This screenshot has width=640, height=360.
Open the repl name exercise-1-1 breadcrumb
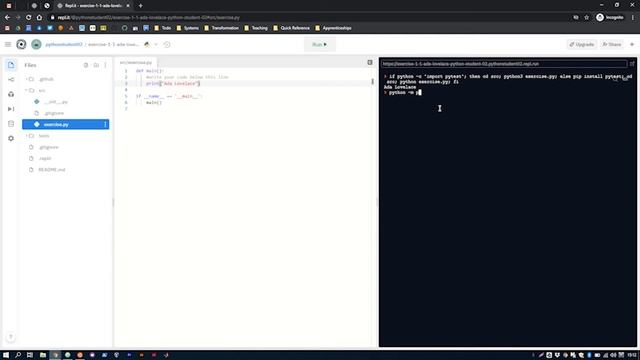(113, 44)
